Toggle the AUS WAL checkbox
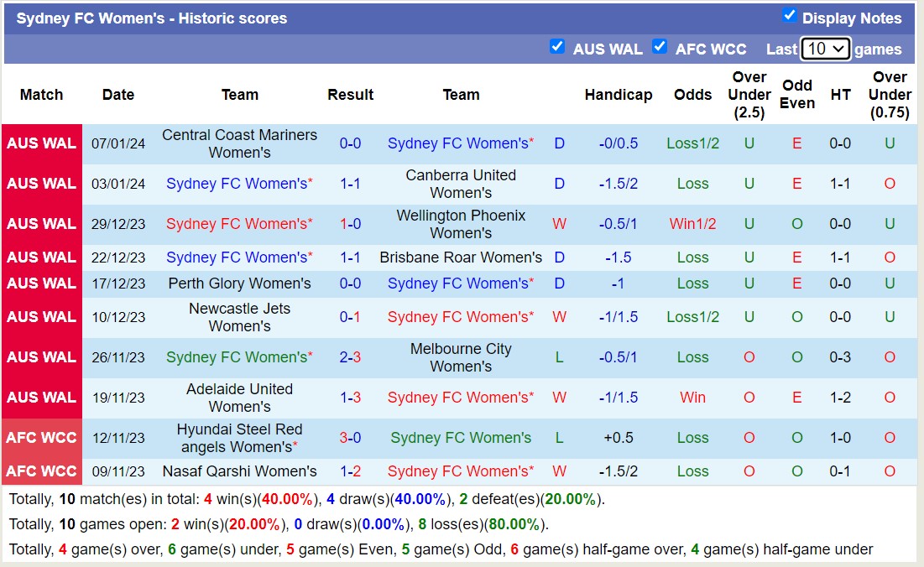The width and height of the screenshot is (924, 567). pos(557,47)
